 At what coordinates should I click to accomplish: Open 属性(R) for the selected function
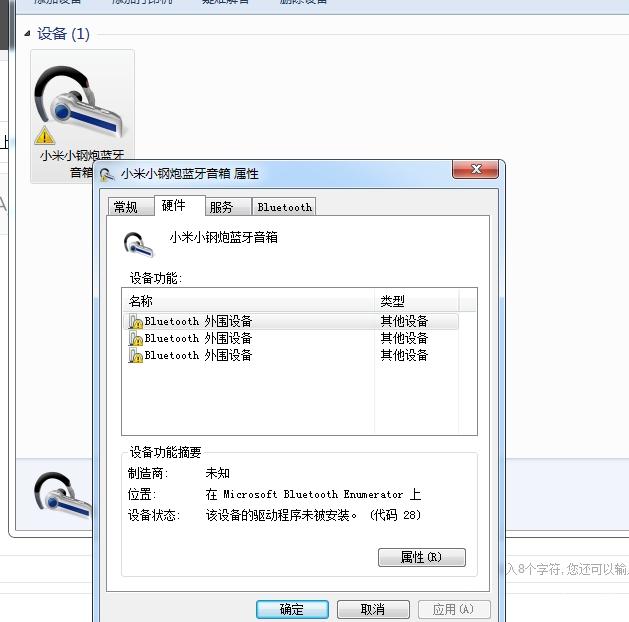pyautogui.click(x=422, y=557)
